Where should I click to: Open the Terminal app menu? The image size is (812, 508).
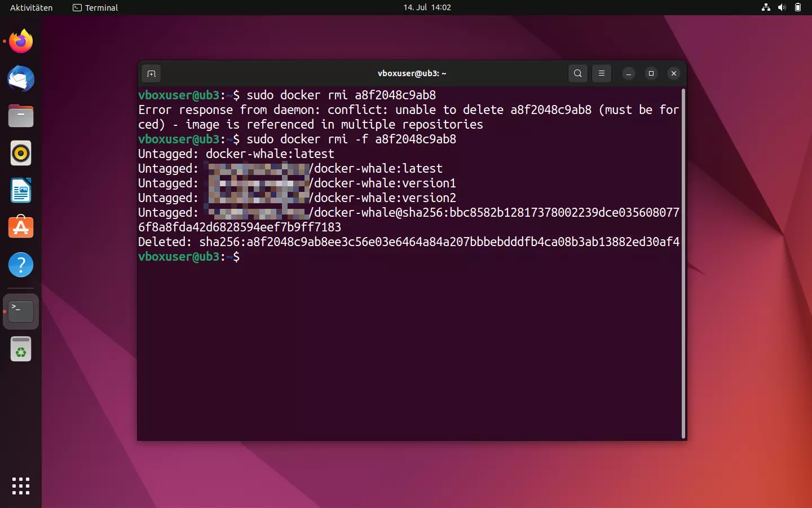coord(95,7)
